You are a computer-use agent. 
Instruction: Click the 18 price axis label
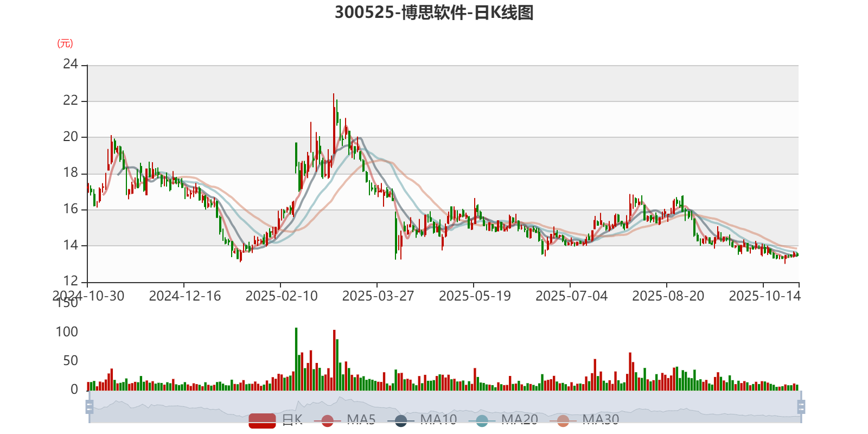click(x=71, y=173)
